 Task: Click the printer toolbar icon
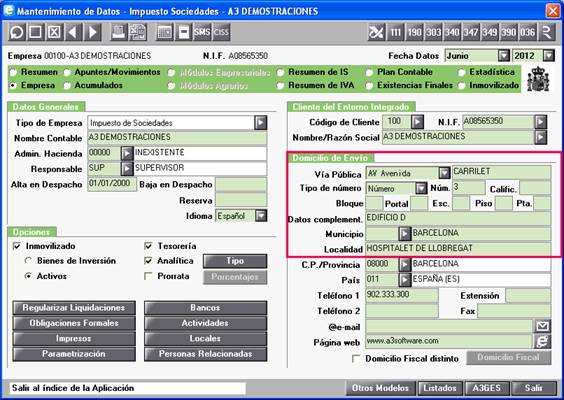coord(118,32)
